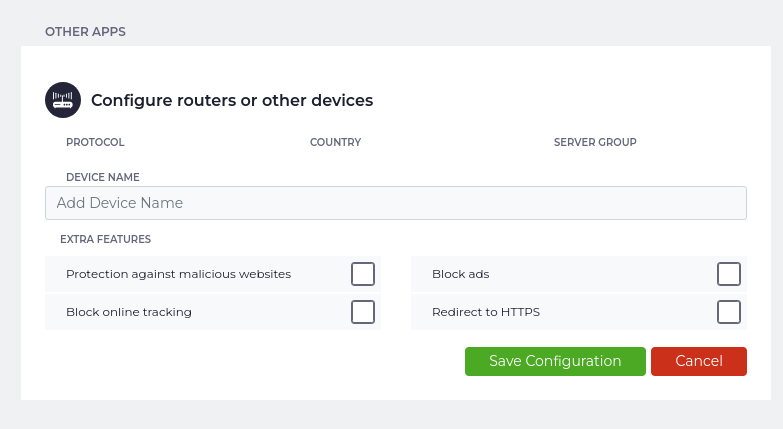Open the Protocol selector label

[95, 142]
